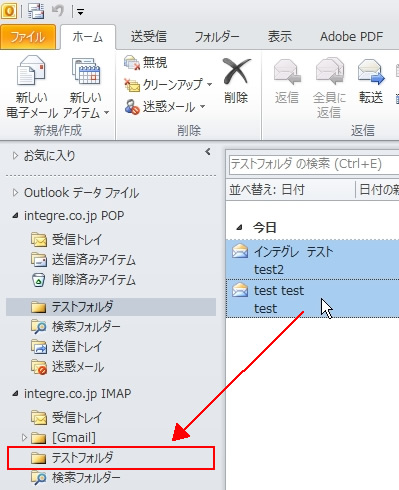Viewport: 399px width, 490px height.
Task: Click envelope icon of インテグレ テスト message
Action: click(x=240, y=251)
